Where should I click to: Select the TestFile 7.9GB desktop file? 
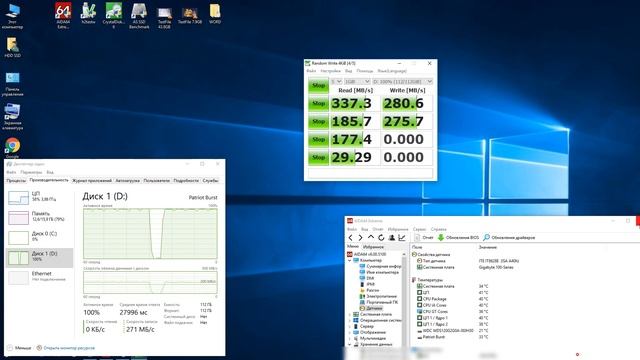tap(190, 15)
